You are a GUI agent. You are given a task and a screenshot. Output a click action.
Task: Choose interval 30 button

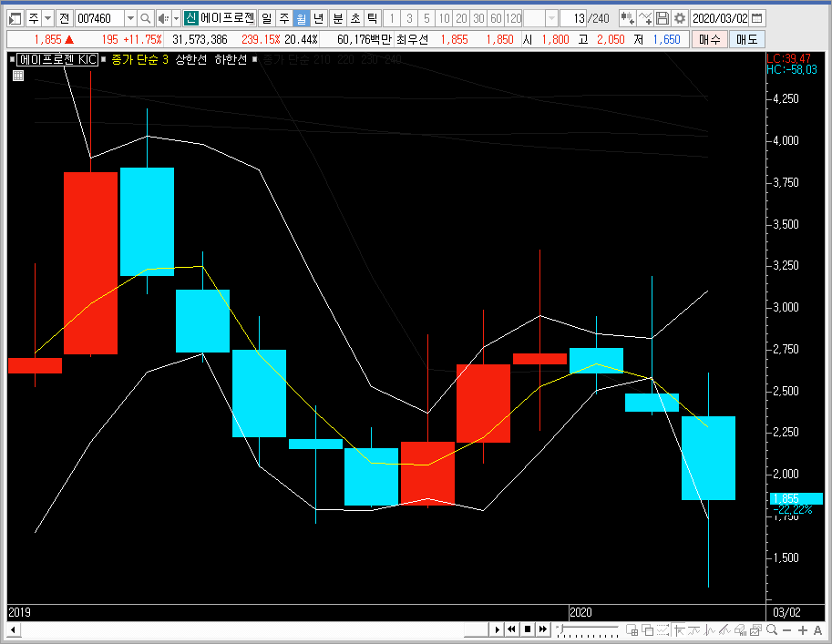478,19
